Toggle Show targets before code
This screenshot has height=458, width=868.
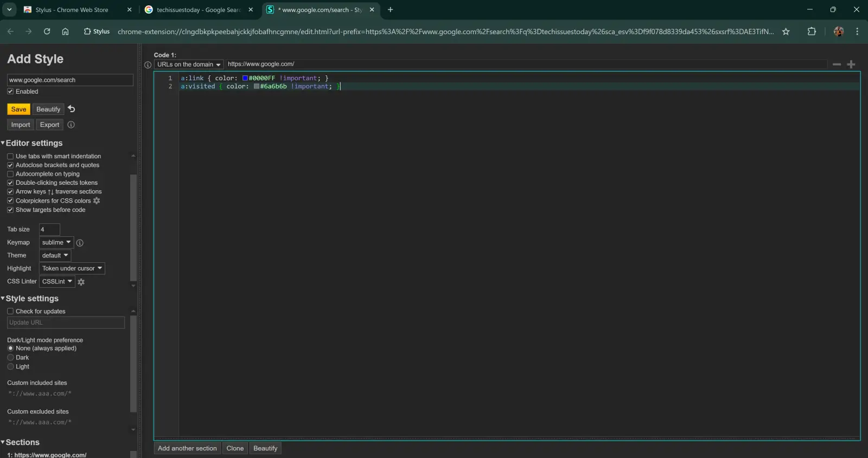(x=10, y=210)
